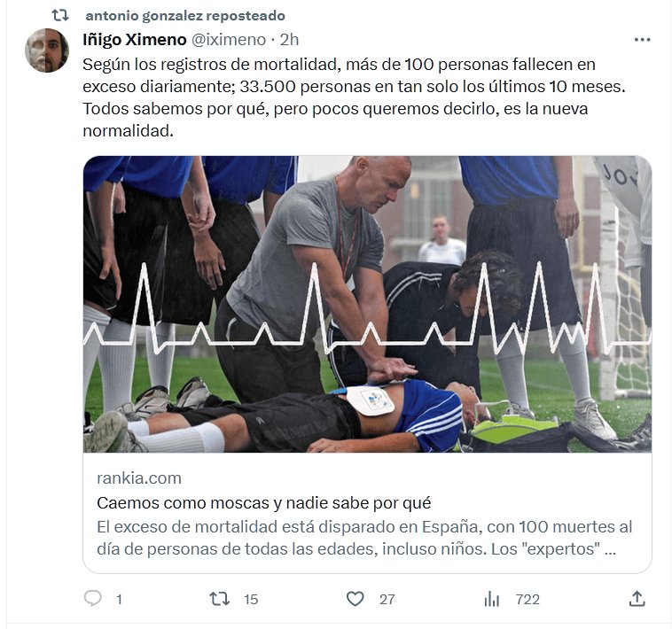Like the tweet with the heart icon

coord(355,599)
